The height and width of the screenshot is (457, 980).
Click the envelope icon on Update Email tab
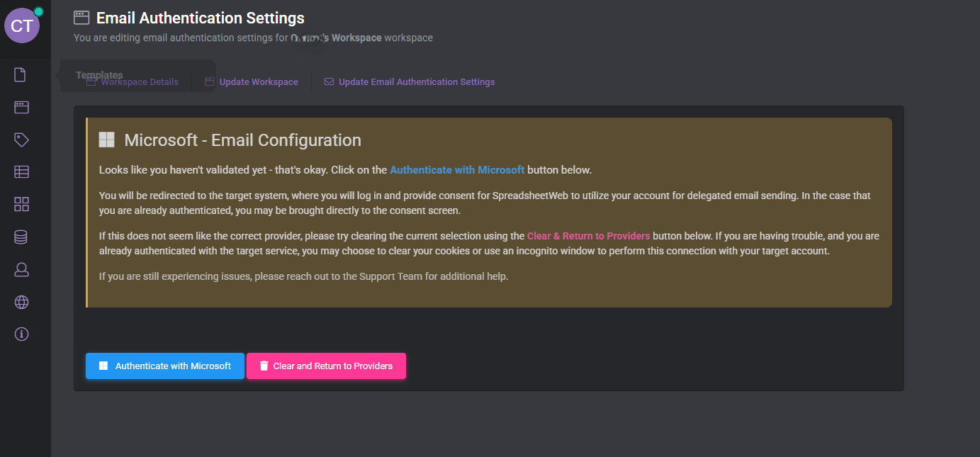click(329, 82)
